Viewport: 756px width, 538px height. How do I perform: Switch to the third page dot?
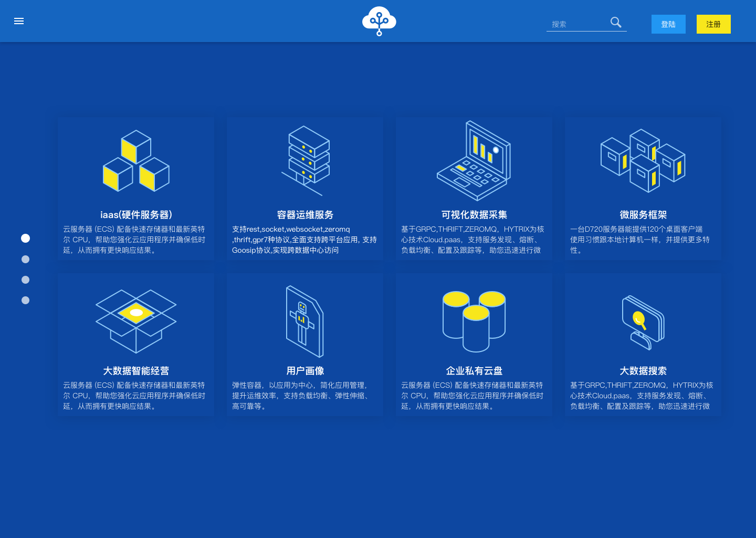[x=25, y=280]
